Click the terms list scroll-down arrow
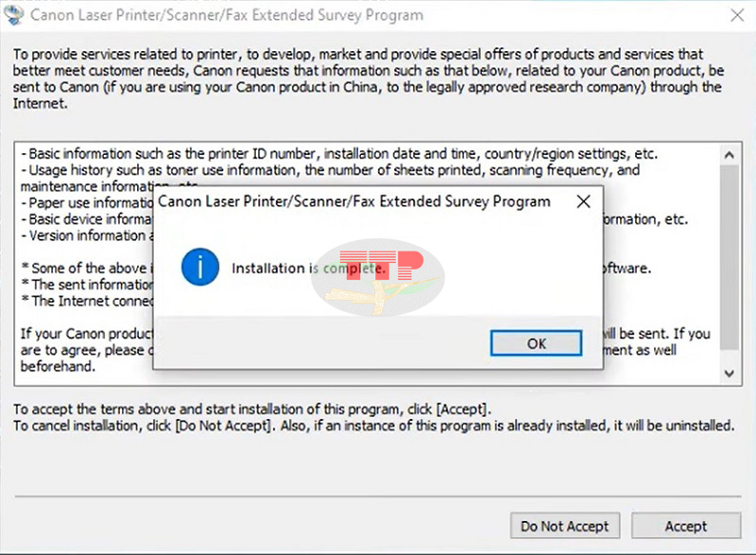 click(x=729, y=373)
